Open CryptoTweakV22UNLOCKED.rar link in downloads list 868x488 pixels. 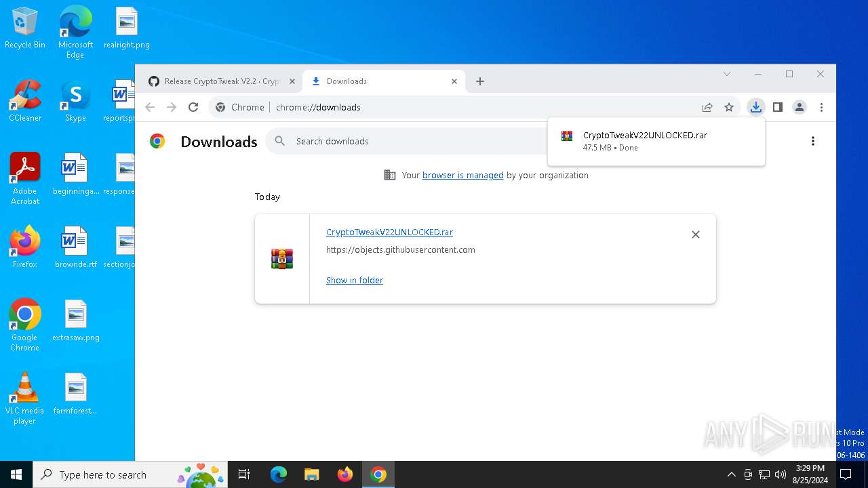389,232
